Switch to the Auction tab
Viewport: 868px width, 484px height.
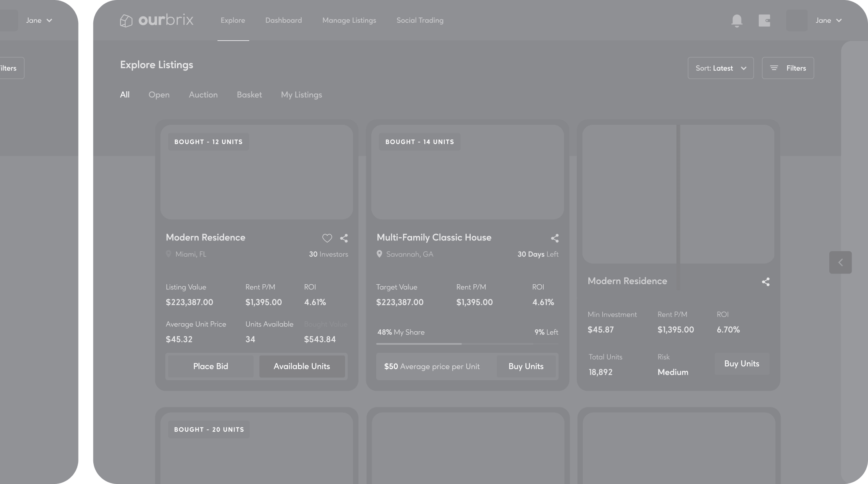click(203, 95)
